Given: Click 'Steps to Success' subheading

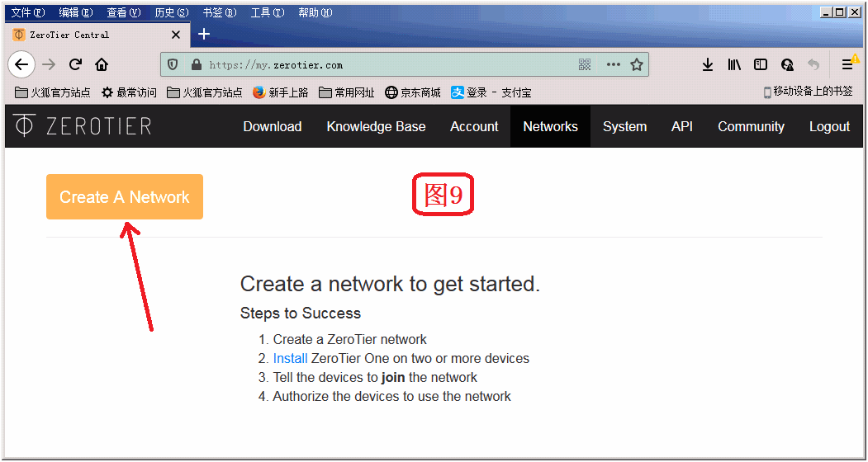Looking at the screenshot, I should point(301,313).
